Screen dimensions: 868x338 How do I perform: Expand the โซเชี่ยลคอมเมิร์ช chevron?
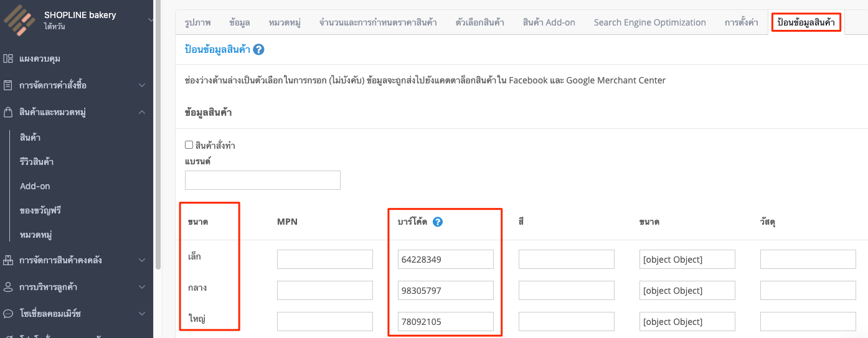pyautogui.click(x=142, y=313)
